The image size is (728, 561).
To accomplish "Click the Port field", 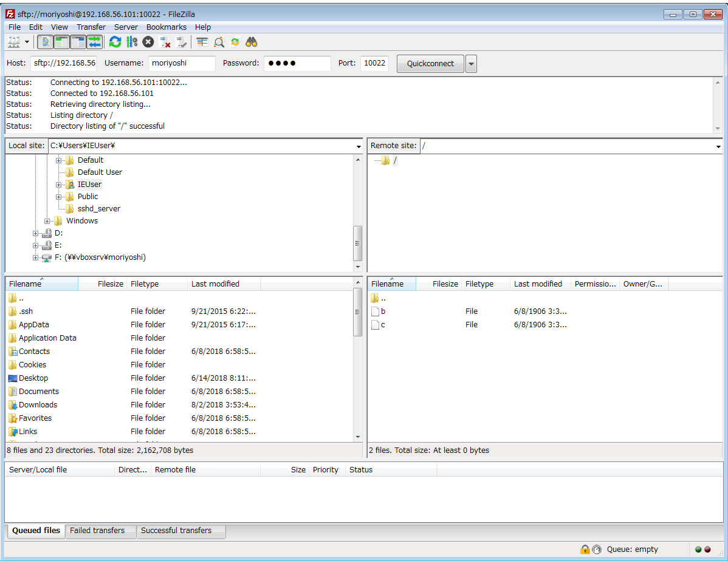I will [x=374, y=63].
